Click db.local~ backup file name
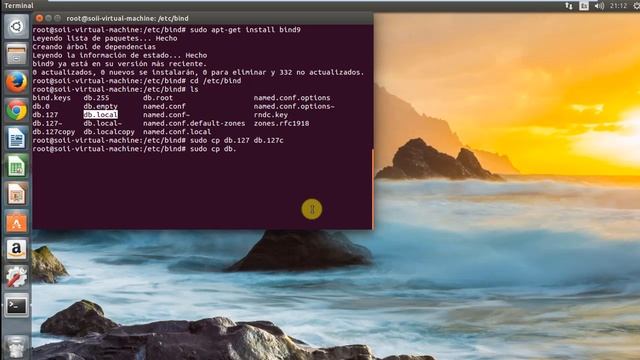Image resolution: width=640 pixels, height=360 pixels. click(x=102, y=123)
